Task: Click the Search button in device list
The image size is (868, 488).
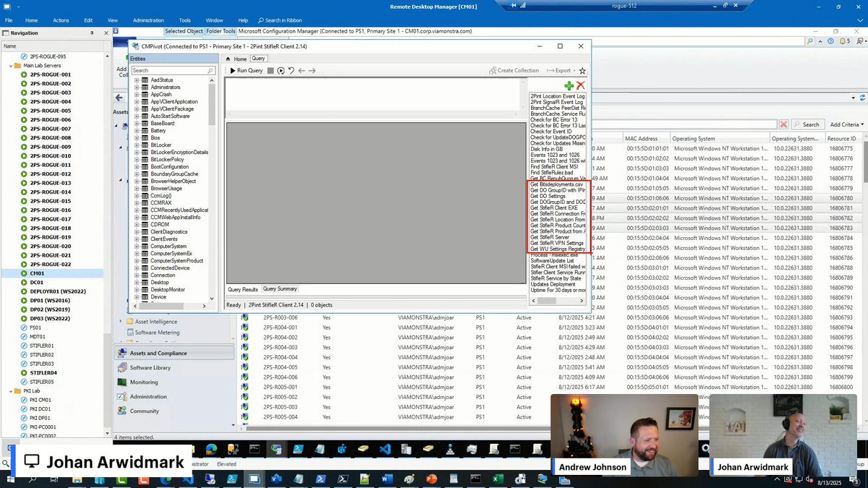Action: 807,124
